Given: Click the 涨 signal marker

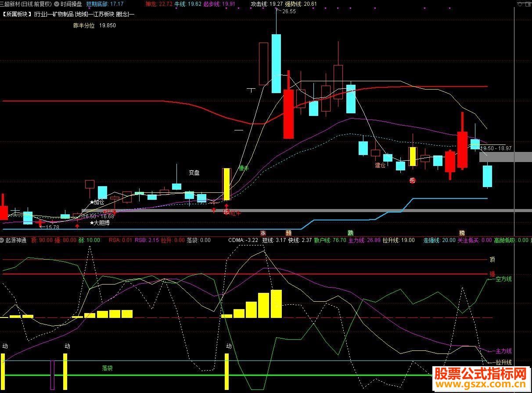Looking at the screenshot, I should click(263, 233).
